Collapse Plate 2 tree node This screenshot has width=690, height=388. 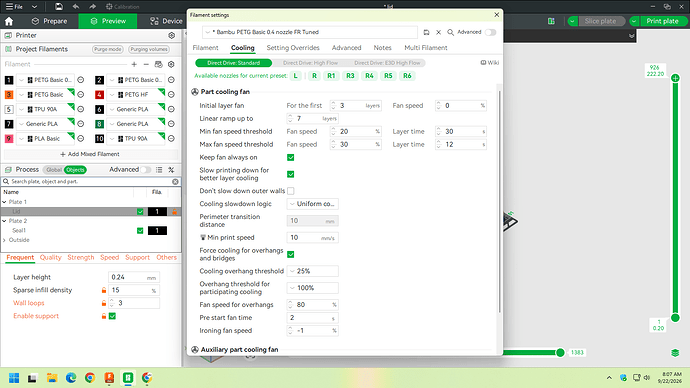[x=4, y=221]
